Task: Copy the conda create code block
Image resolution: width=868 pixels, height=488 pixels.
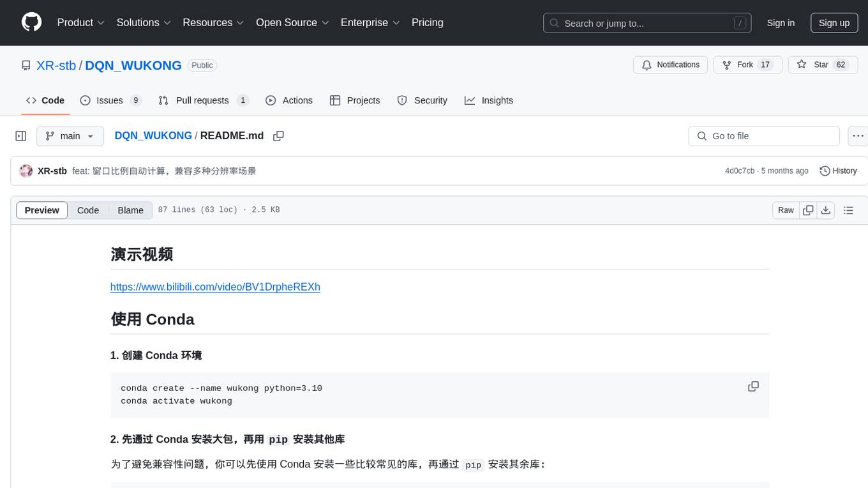Action: point(753,386)
